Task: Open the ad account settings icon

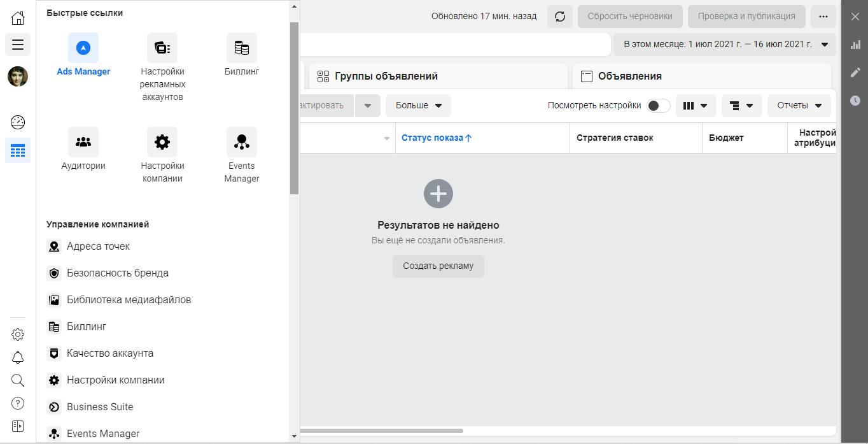Action: [x=162, y=48]
